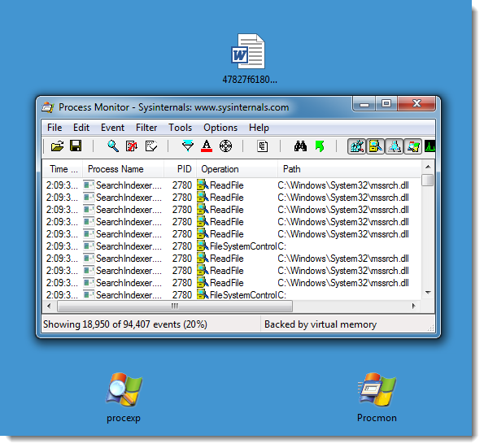484x448 pixels.
Task: Click the vertical scrollbar down arrow
Action: [428, 293]
